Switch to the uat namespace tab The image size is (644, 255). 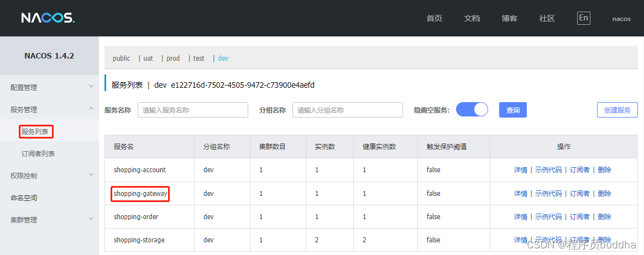click(148, 58)
